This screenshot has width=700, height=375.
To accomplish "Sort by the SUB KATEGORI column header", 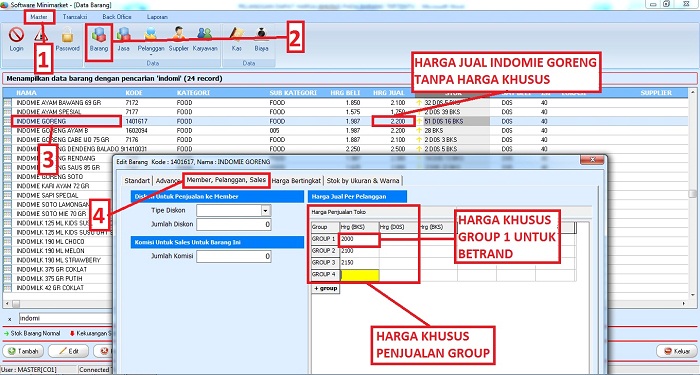I will pyautogui.click(x=293, y=93).
